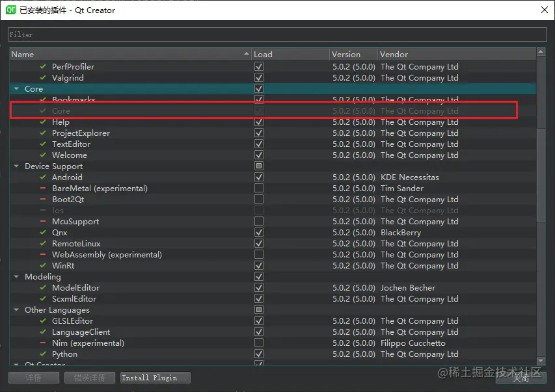Click the Filippo Cucchetto vendor cell

[x=413, y=343]
